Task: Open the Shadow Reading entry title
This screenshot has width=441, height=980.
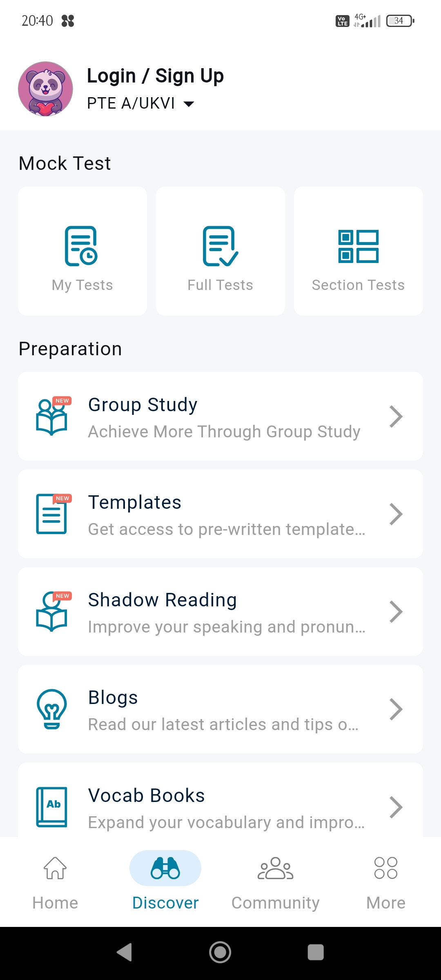Action: click(x=163, y=600)
